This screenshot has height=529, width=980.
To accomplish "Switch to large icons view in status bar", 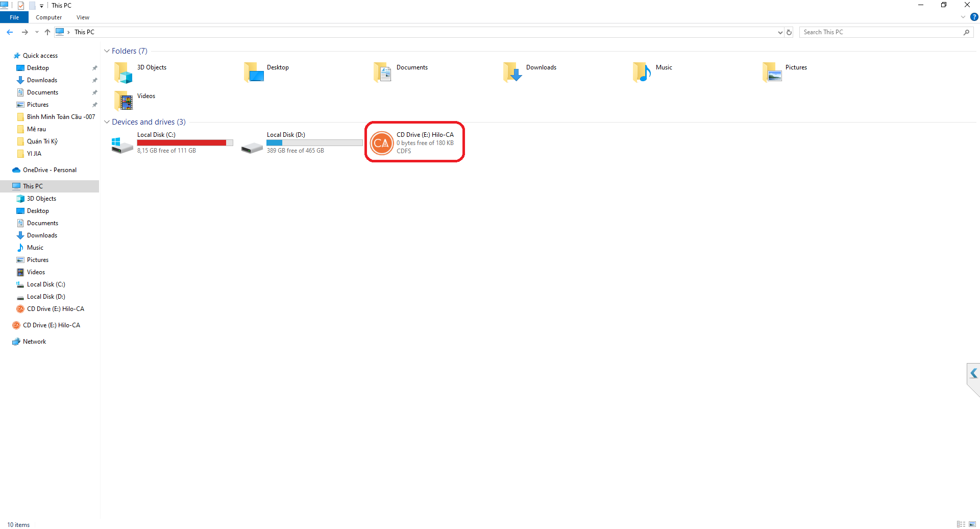I will coord(972,524).
